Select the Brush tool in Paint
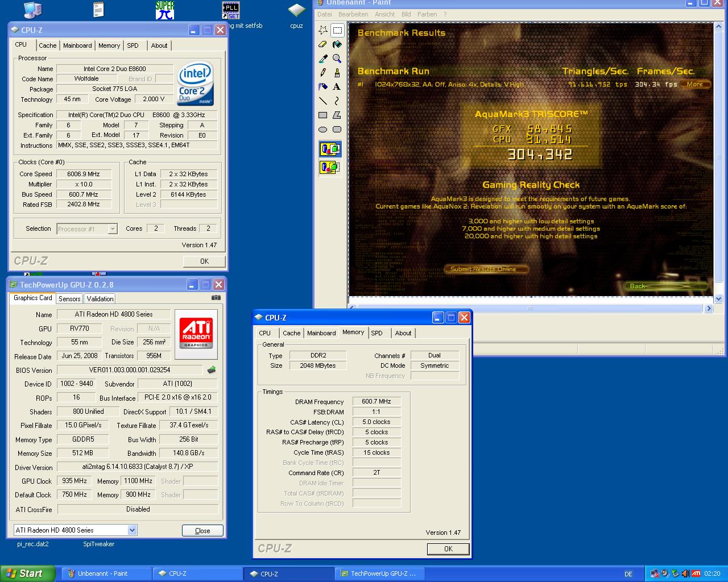 (x=337, y=72)
